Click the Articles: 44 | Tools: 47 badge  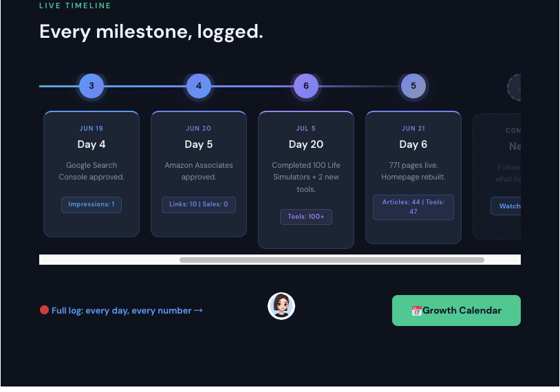413,207
